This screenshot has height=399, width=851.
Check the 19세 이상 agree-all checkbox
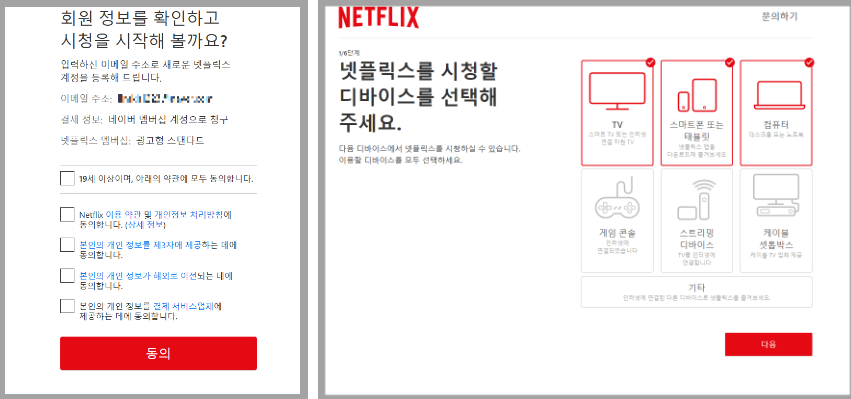(67, 178)
